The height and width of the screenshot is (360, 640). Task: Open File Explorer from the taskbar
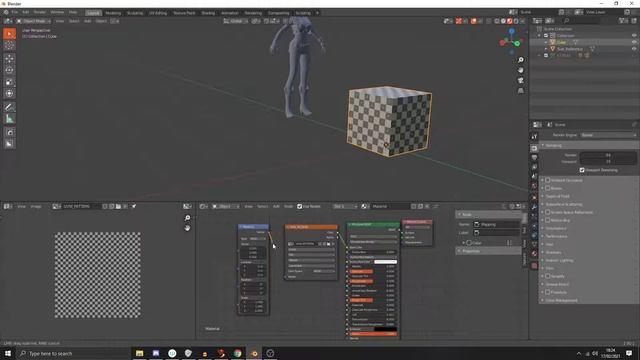[x=140, y=353]
